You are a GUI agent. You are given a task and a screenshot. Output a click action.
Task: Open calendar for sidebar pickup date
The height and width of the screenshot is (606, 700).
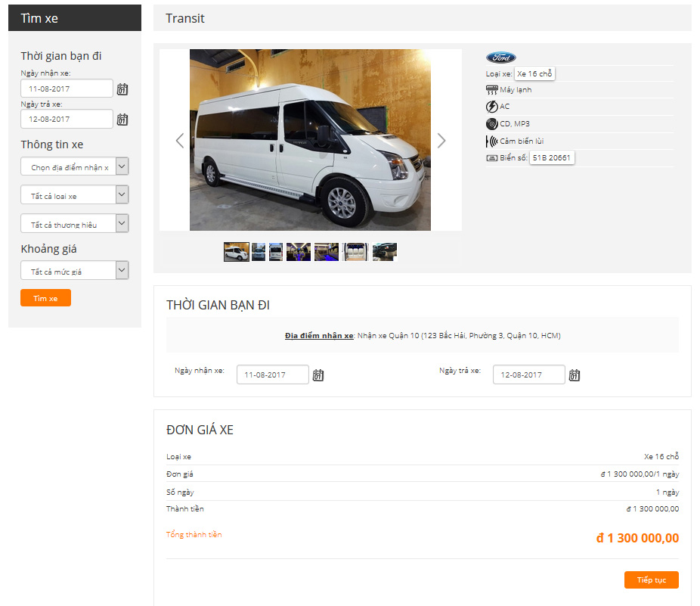(122, 89)
